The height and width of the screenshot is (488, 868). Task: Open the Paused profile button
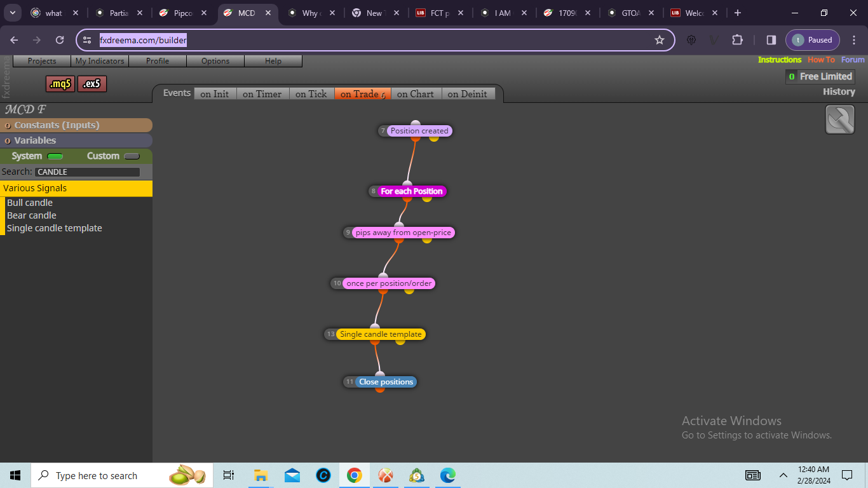[813, 40]
